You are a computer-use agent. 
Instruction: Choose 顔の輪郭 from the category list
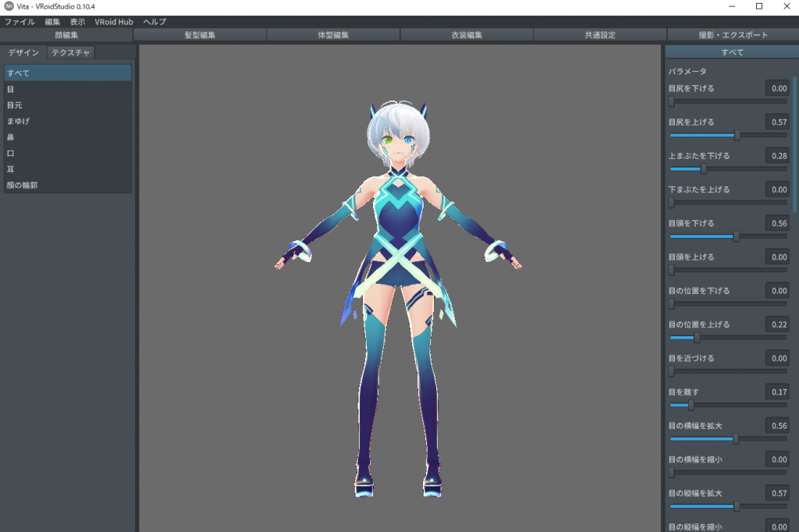pyautogui.click(x=22, y=186)
